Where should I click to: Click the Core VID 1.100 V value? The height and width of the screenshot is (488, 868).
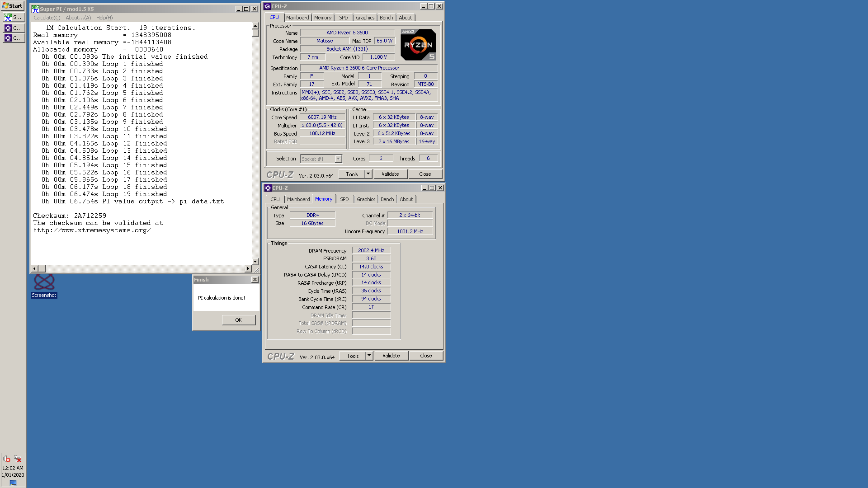click(x=378, y=57)
